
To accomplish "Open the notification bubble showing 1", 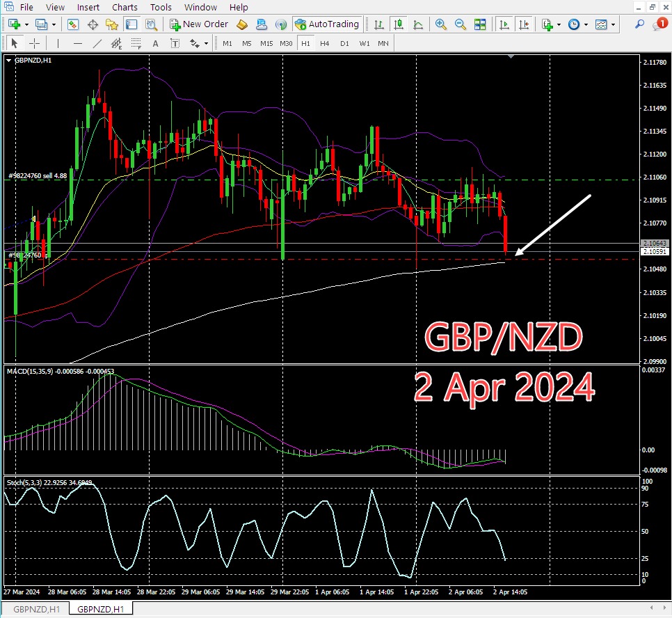I will pyautogui.click(x=660, y=24).
